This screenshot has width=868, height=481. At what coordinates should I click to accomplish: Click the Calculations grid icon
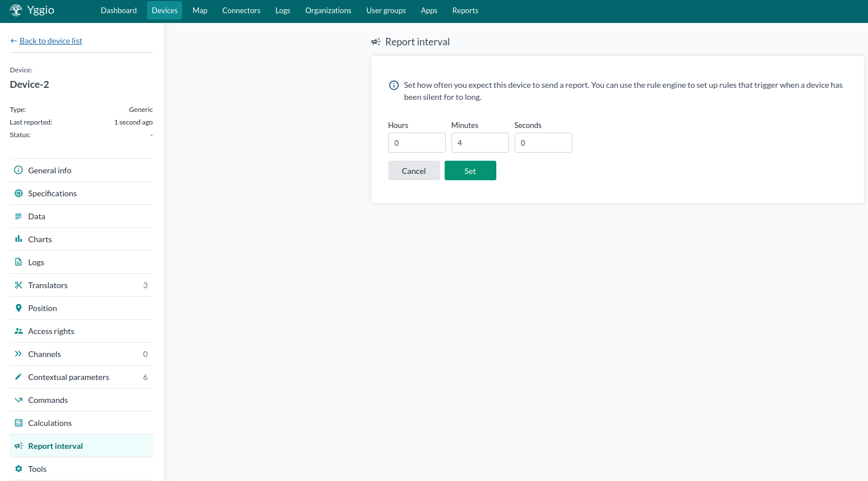(x=18, y=423)
